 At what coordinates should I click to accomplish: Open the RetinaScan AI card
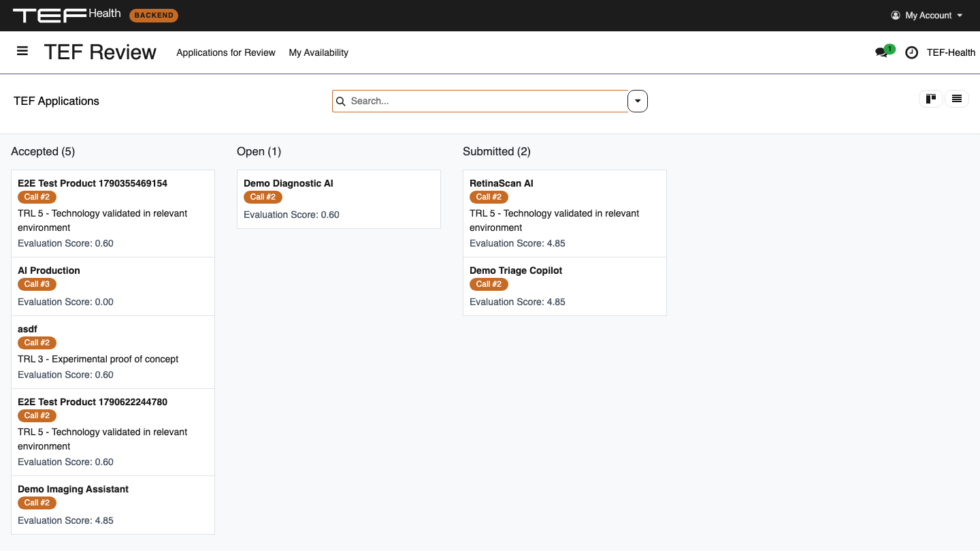click(x=565, y=213)
